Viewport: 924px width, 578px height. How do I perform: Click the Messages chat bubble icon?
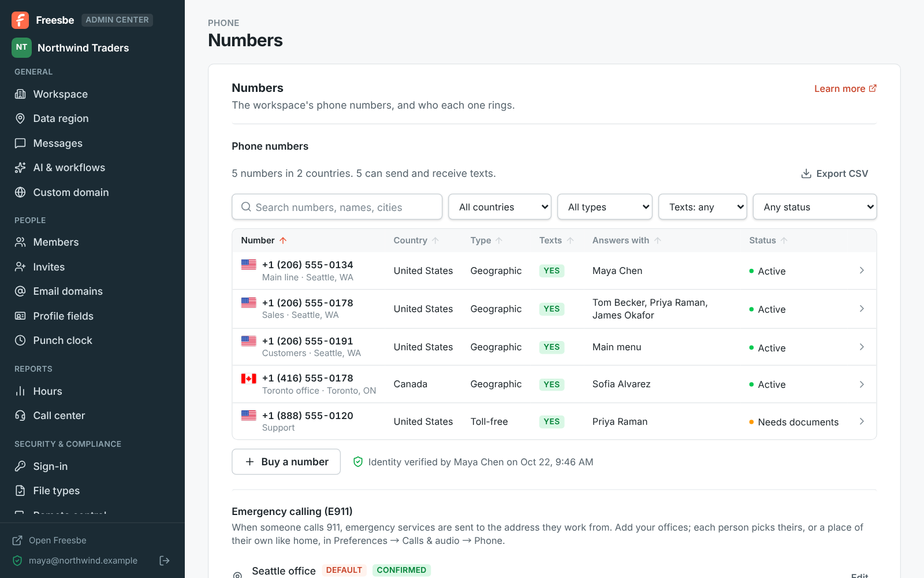(x=20, y=143)
